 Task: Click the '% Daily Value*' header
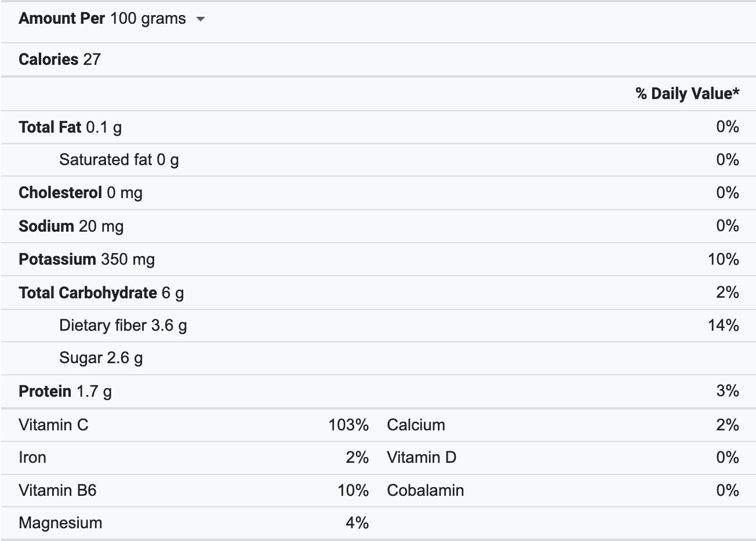687,93
